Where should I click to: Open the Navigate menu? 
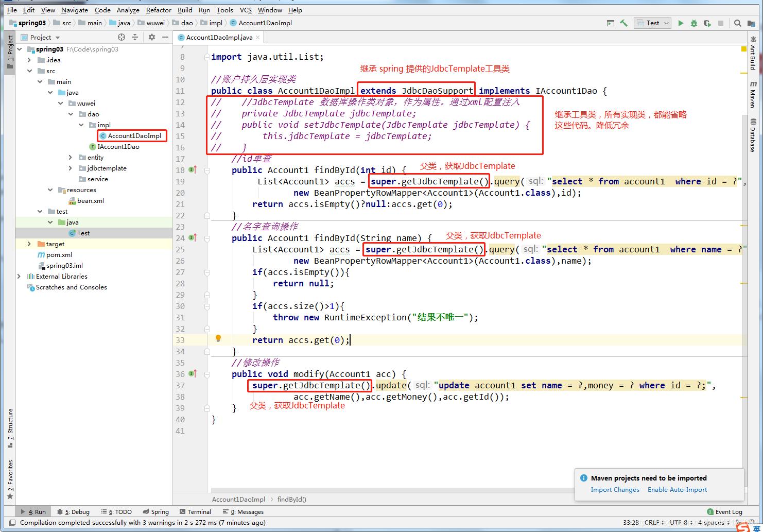coord(75,10)
